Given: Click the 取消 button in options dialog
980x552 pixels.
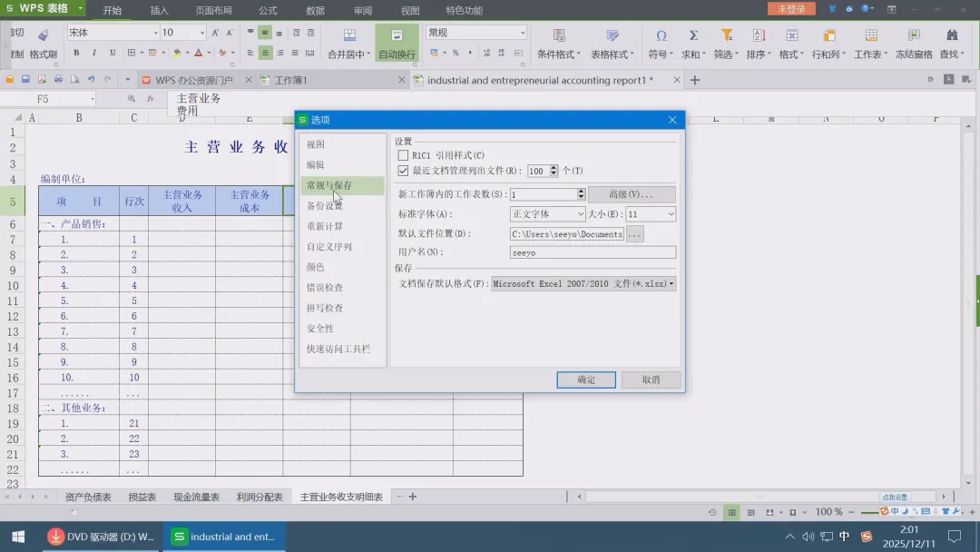Looking at the screenshot, I should (651, 379).
